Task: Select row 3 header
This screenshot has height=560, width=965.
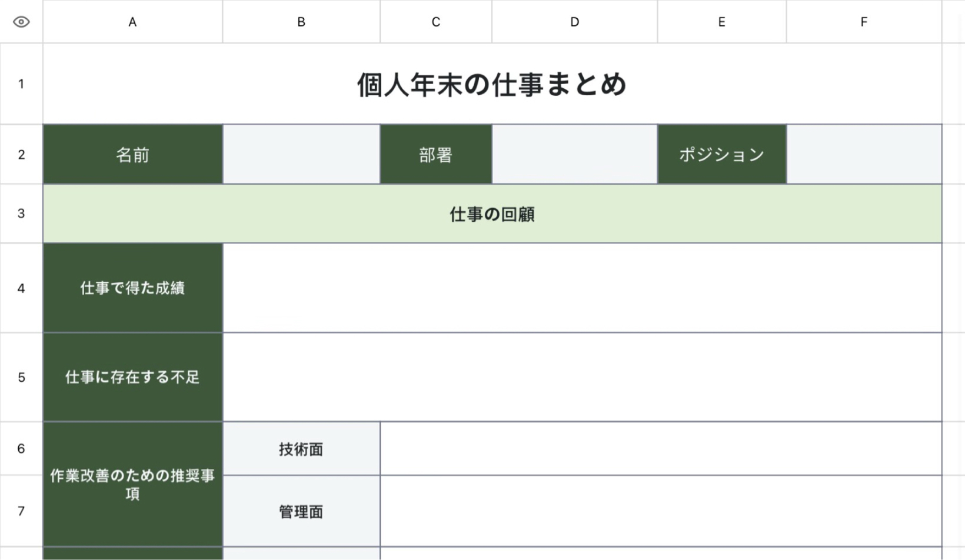Action: click(21, 214)
